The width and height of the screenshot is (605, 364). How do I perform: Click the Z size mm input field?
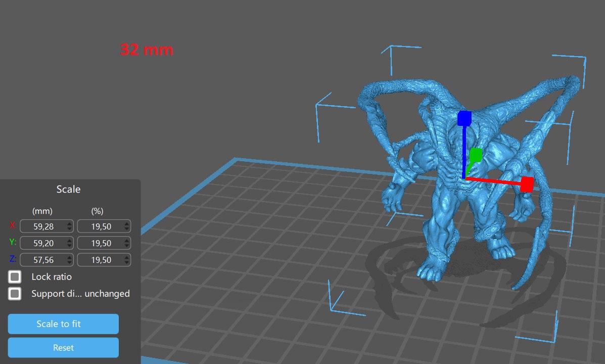(x=42, y=260)
